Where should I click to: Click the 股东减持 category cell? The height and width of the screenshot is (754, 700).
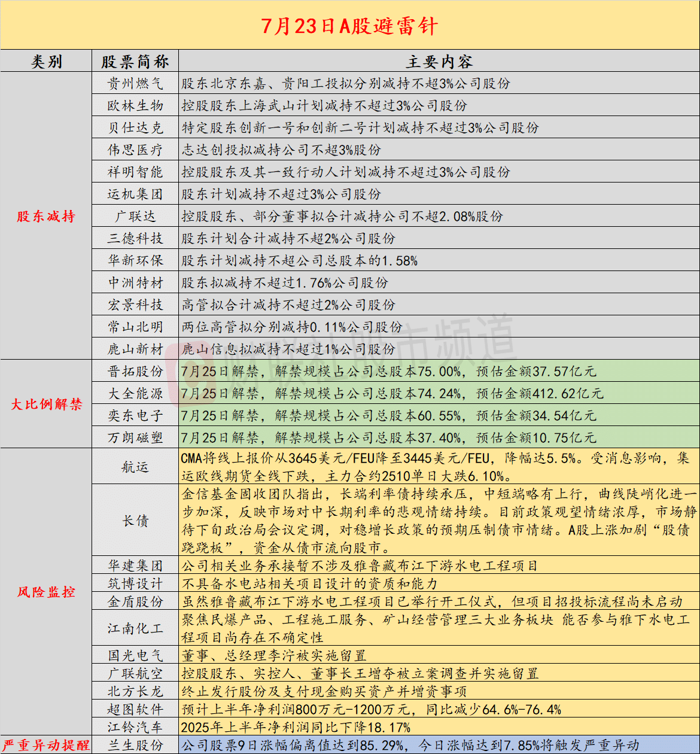[x=46, y=216]
